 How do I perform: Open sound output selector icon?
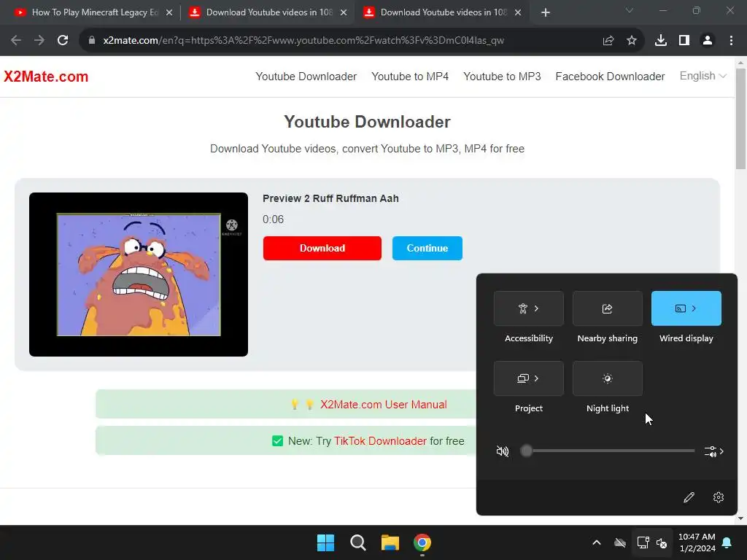[x=713, y=451]
